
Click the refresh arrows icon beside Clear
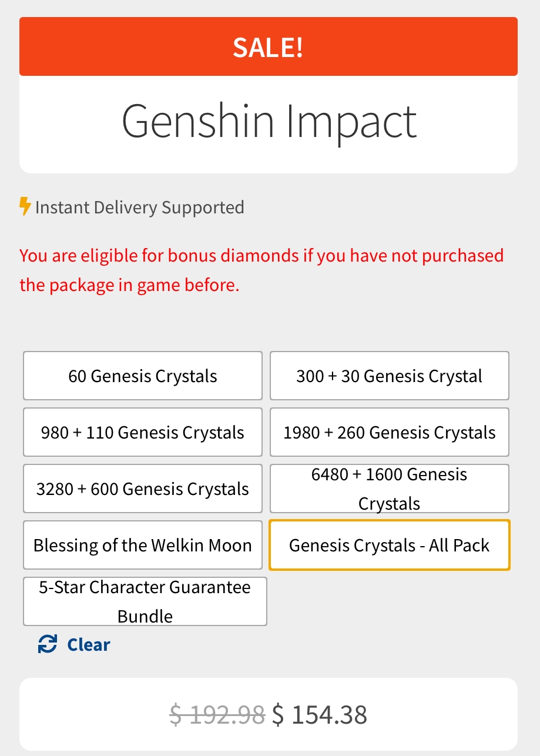point(47,644)
